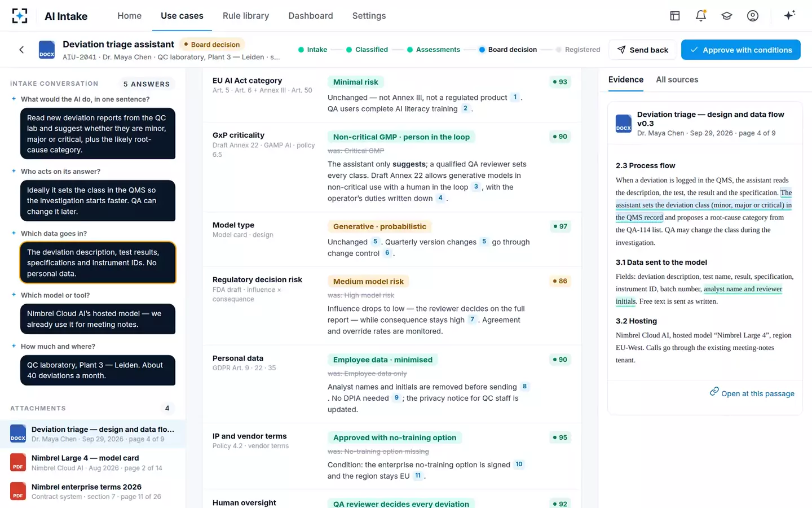Open the graduation cap learning icon
Image resolution: width=812 pixels, height=508 pixels.
point(727,16)
